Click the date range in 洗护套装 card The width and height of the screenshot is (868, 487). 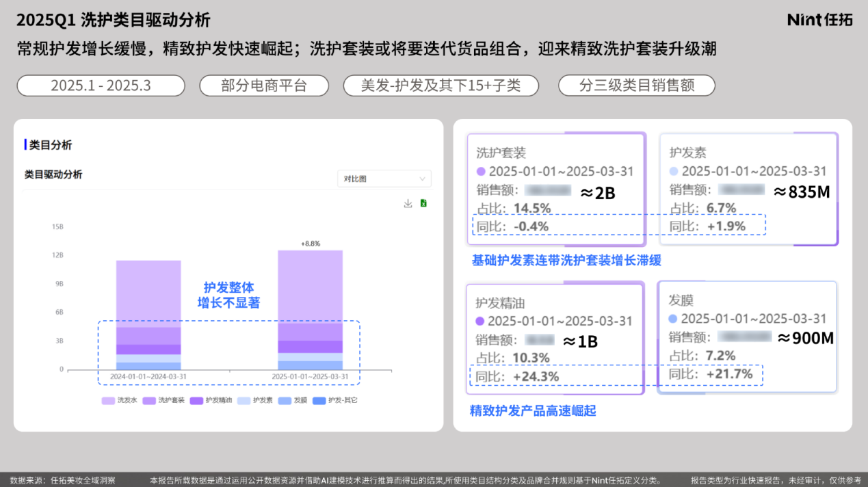coord(562,171)
